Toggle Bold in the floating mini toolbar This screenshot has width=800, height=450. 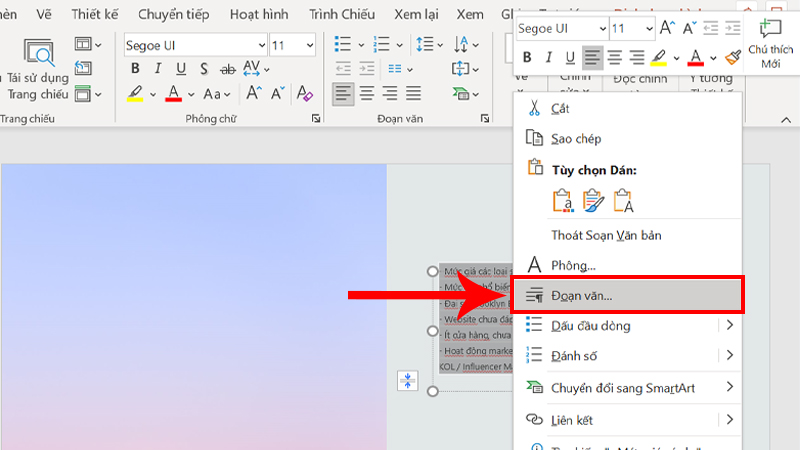527,57
